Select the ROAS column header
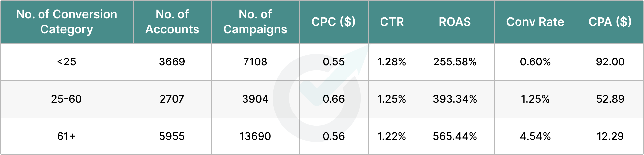 pos(455,22)
